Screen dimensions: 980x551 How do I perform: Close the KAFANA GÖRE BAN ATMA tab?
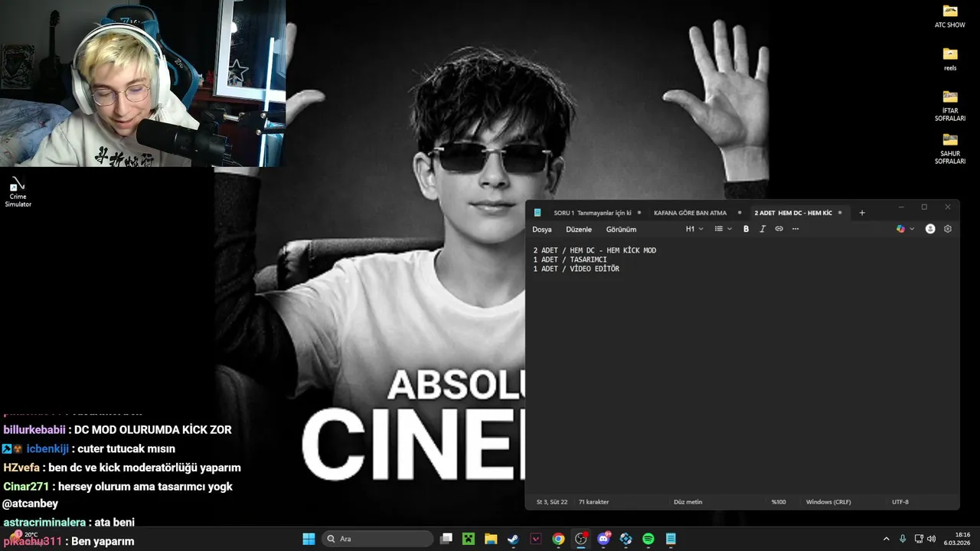(x=740, y=213)
